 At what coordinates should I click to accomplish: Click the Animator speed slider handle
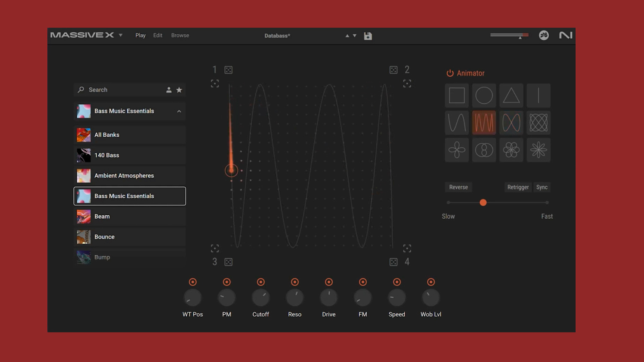coord(483,203)
